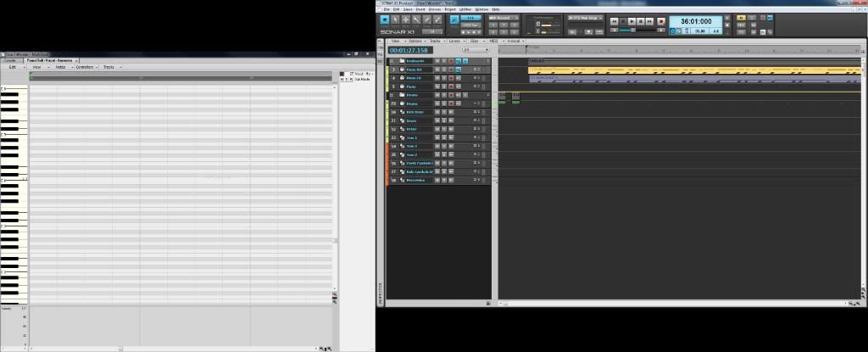Screen dimensions: 868x352
Task: Mute the Keyboards folder track
Action: coord(437,61)
